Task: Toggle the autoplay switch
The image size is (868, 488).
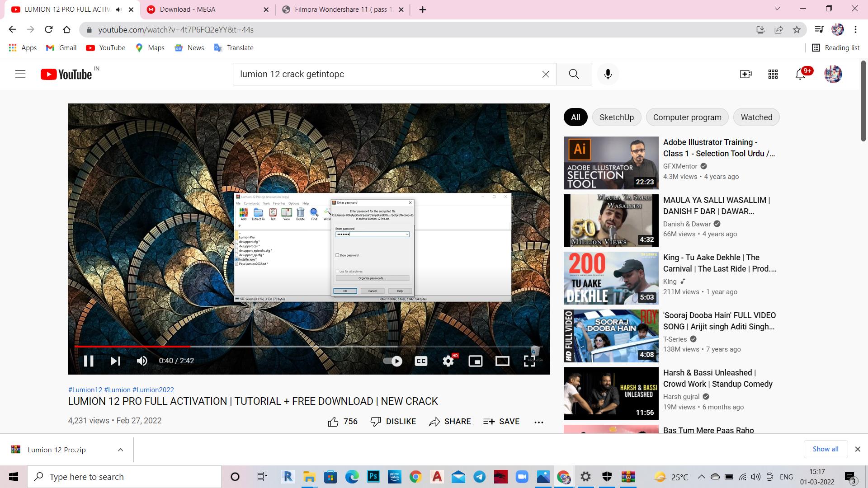Action: 392,361
